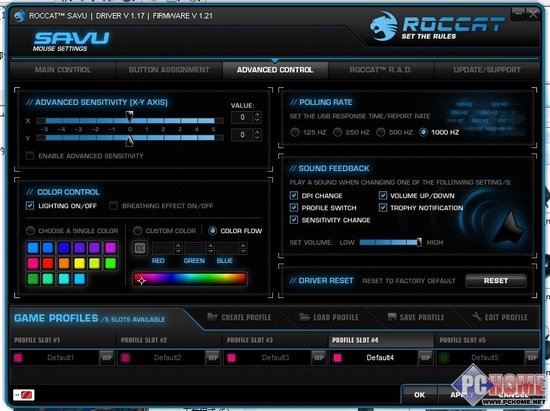Select 1000 Hz polling rate

click(423, 132)
